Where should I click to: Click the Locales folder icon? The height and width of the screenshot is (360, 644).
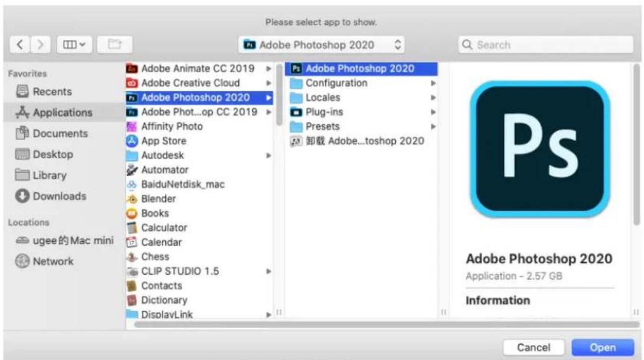[296, 98]
